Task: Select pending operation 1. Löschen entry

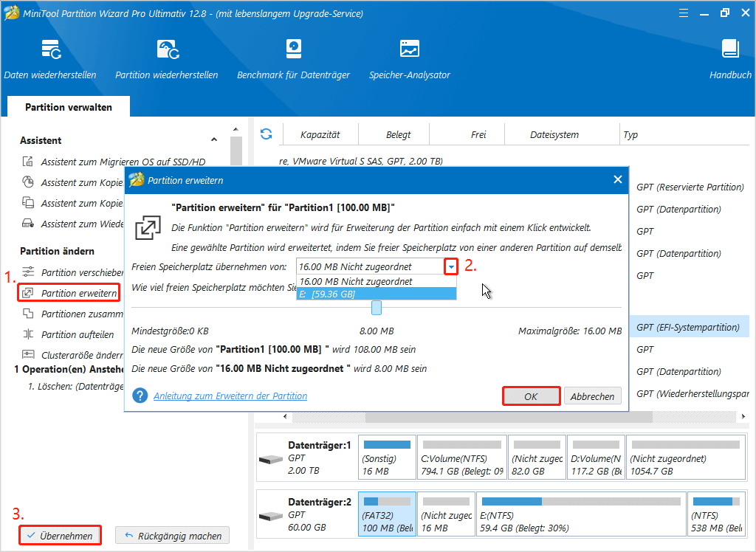Action: point(75,386)
